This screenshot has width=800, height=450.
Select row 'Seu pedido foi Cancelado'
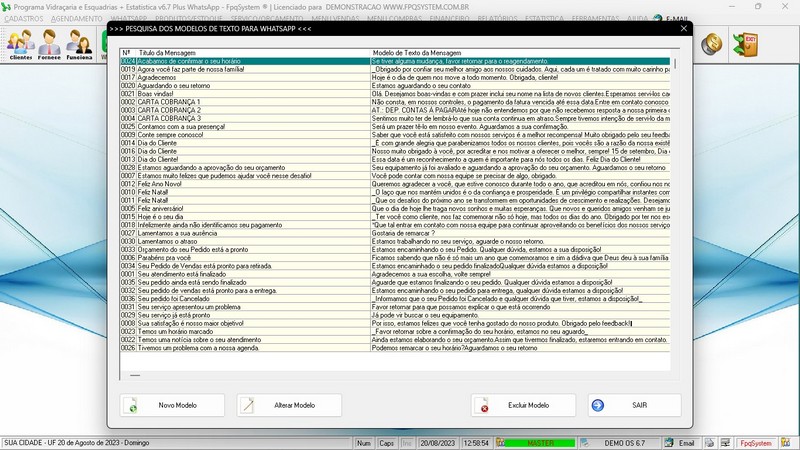click(x=395, y=298)
